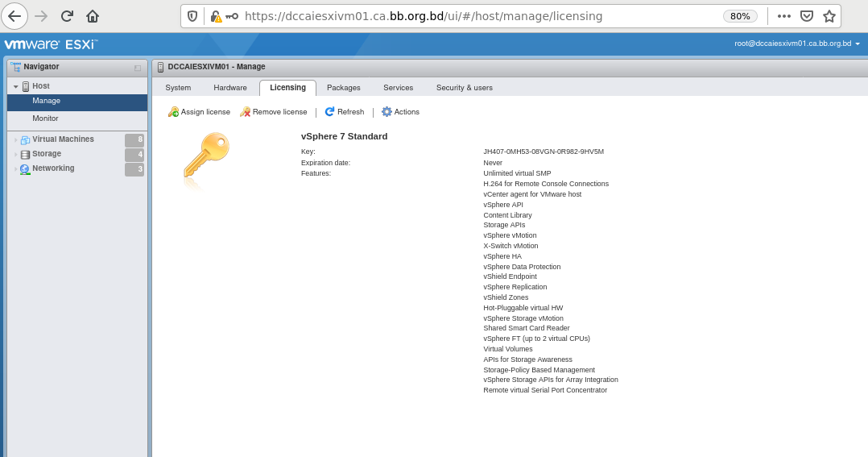This screenshot has width=868, height=457.
Task: Switch to the System tab
Action: [x=178, y=88]
